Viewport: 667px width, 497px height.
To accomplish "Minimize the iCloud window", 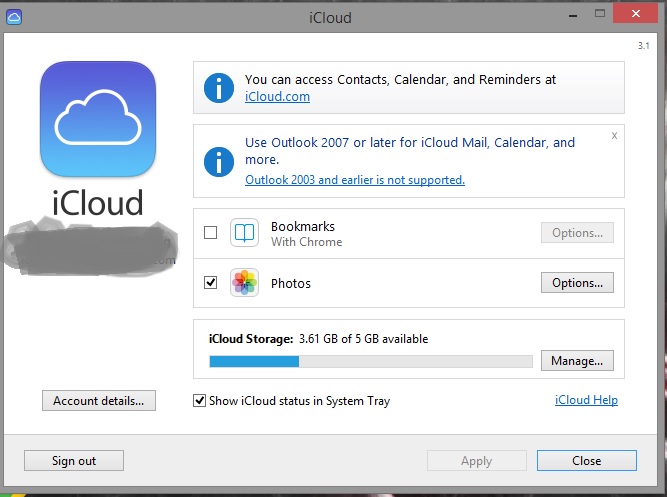I will [x=573, y=15].
